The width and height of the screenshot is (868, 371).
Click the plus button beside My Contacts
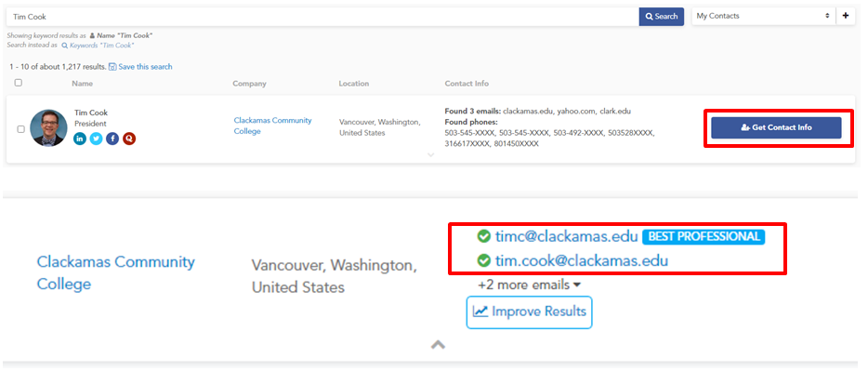click(846, 16)
